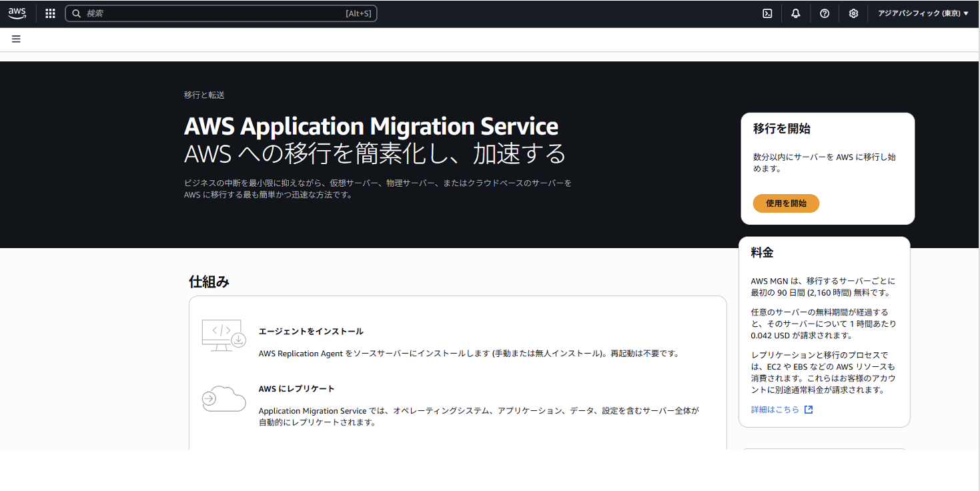
Task: Click the AWS にレプリケート step title
Action: 297,388
